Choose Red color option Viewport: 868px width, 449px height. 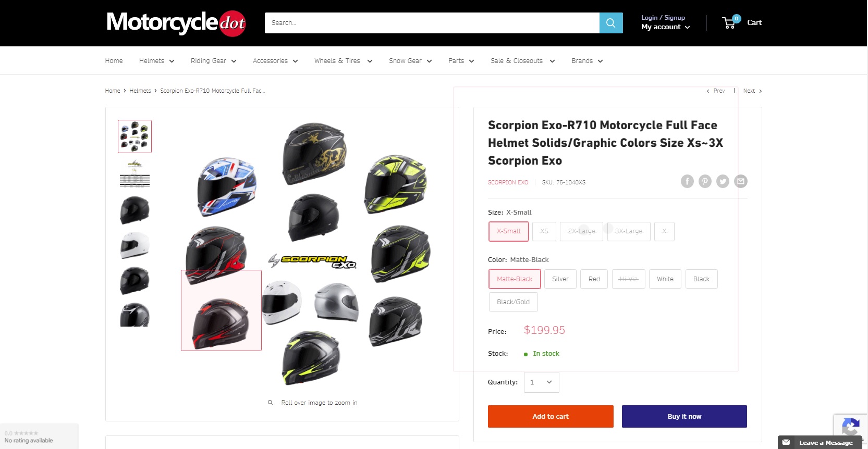coord(594,279)
